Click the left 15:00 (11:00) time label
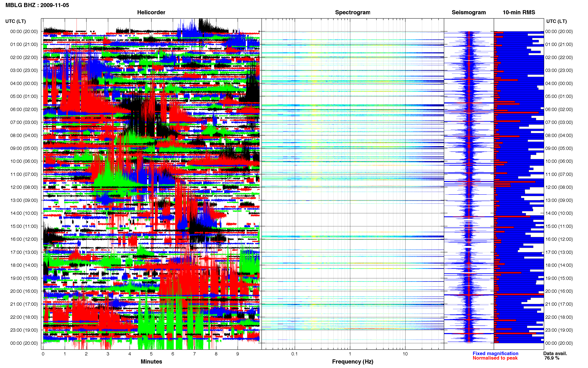This screenshot has width=588, height=368. point(24,226)
